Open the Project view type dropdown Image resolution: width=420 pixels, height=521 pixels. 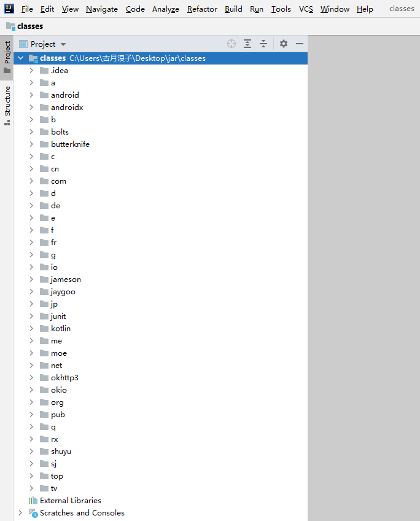(x=63, y=44)
